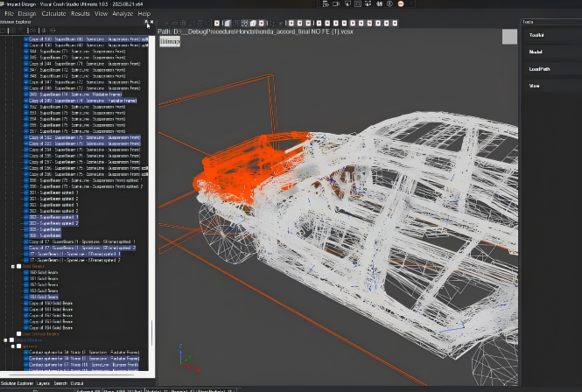Expand the Model section in Tools panel

point(534,52)
